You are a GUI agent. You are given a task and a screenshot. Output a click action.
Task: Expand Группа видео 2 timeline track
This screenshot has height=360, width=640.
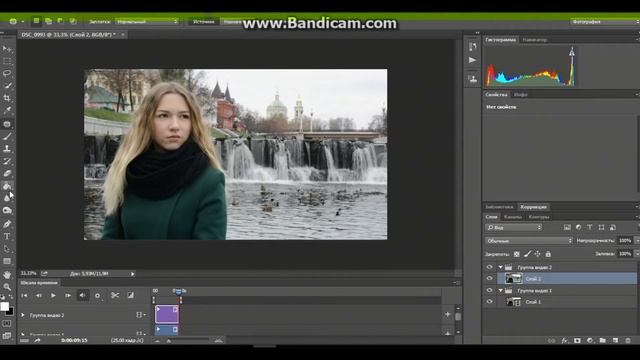[23, 315]
